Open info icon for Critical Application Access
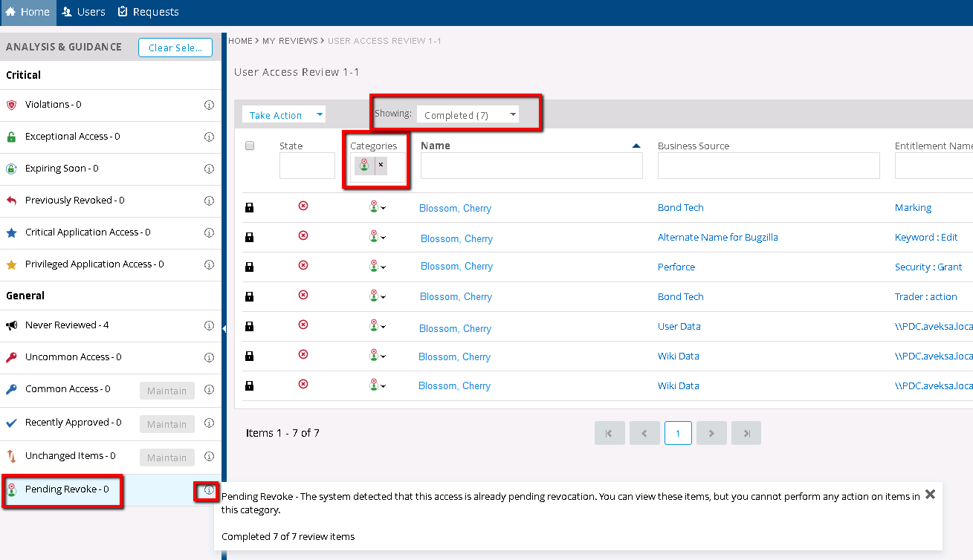973x560 pixels. (209, 232)
